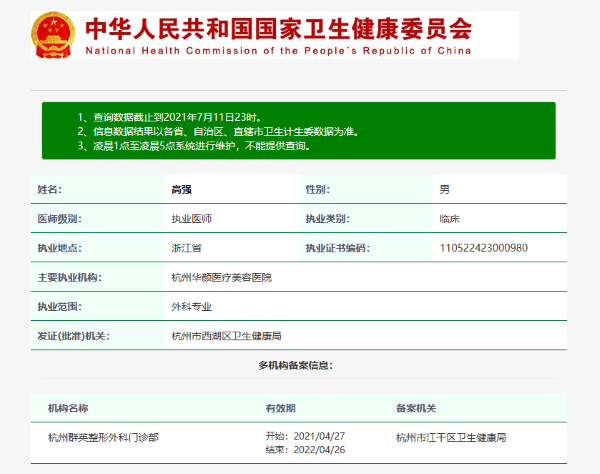
Task: Click the 执业证书编码 label
Action: [x=338, y=248]
